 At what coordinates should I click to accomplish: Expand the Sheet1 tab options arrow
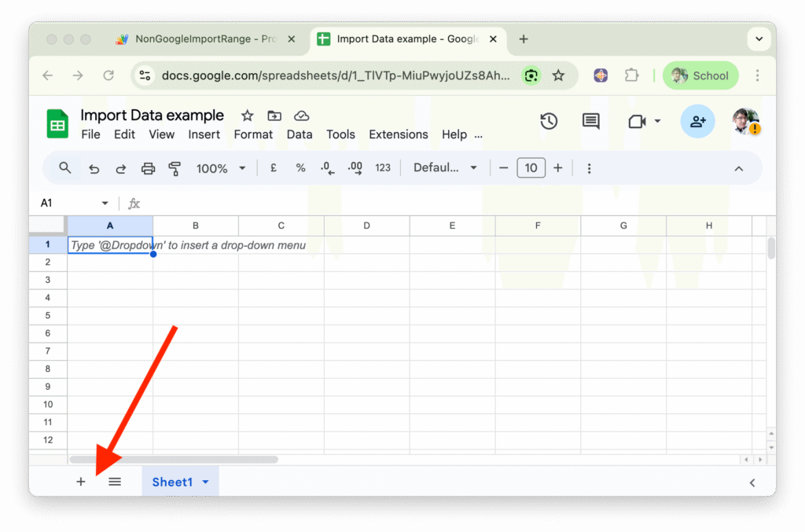pyautogui.click(x=206, y=482)
